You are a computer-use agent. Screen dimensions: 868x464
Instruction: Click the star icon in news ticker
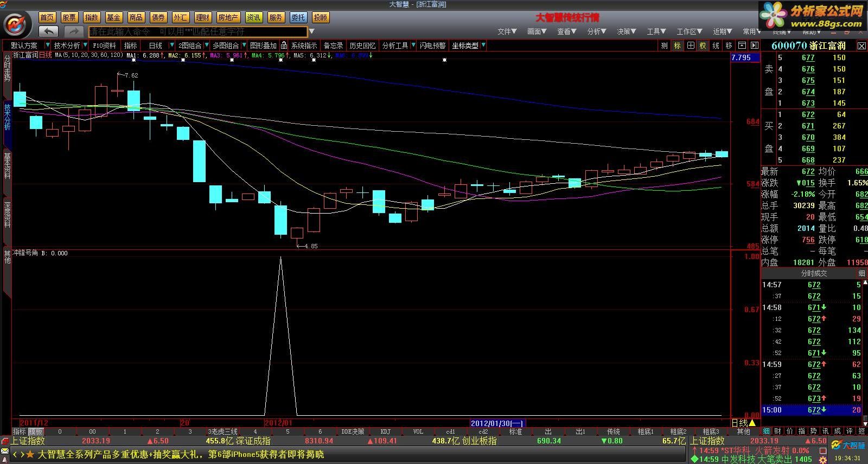pyautogui.click(x=30, y=454)
